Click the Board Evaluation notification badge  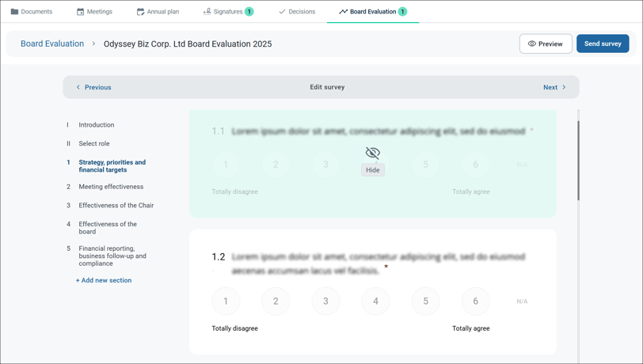pyautogui.click(x=403, y=12)
